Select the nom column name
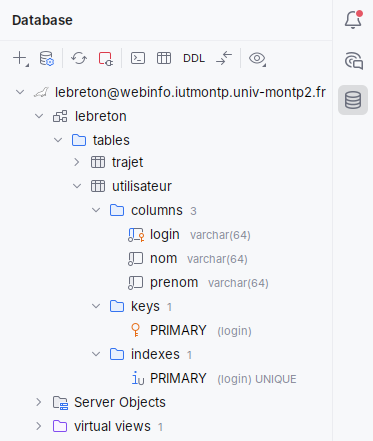 (164, 259)
